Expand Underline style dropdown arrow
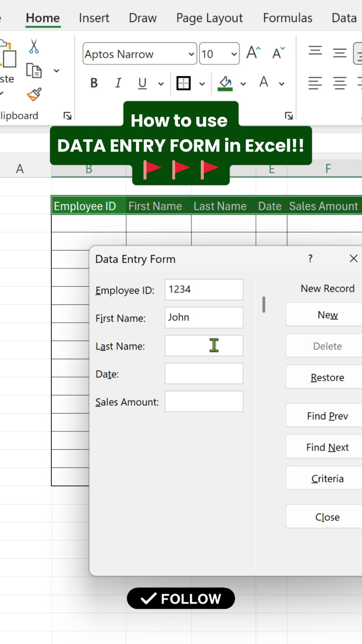The height and width of the screenshot is (644, 362). [161, 84]
